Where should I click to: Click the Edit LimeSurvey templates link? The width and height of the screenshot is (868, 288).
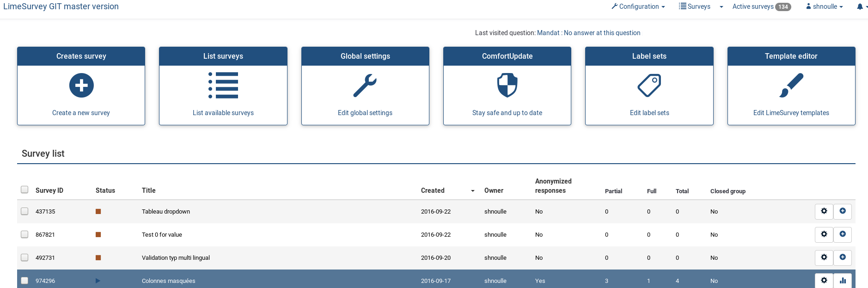click(791, 113)
